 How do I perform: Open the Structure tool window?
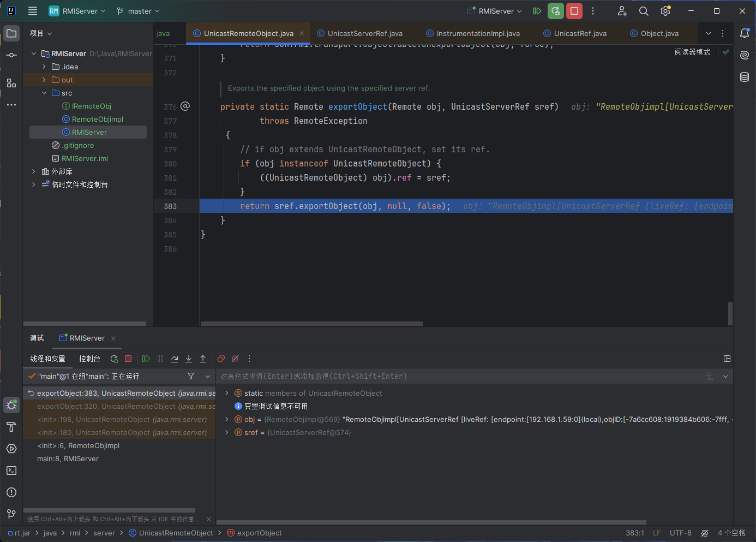point(11,83)
